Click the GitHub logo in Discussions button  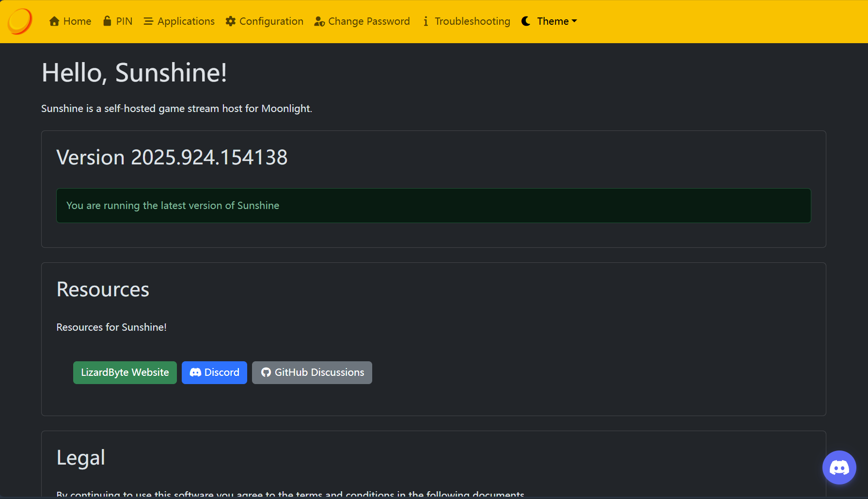[266, 372]
